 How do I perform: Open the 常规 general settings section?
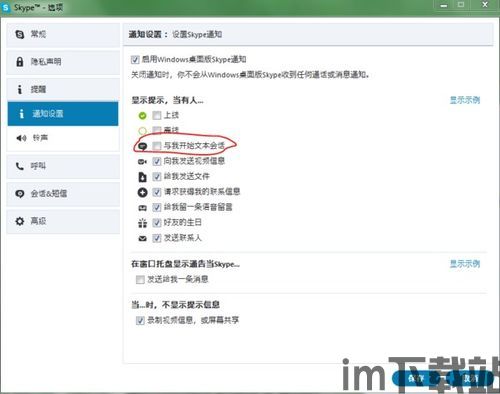tap(63, 34)
